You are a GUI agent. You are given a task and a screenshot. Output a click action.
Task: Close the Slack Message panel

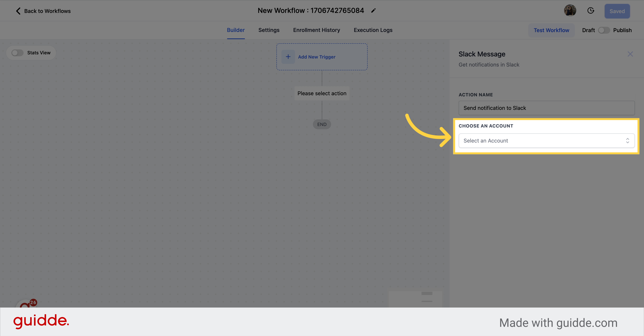(x=630, y=54)
